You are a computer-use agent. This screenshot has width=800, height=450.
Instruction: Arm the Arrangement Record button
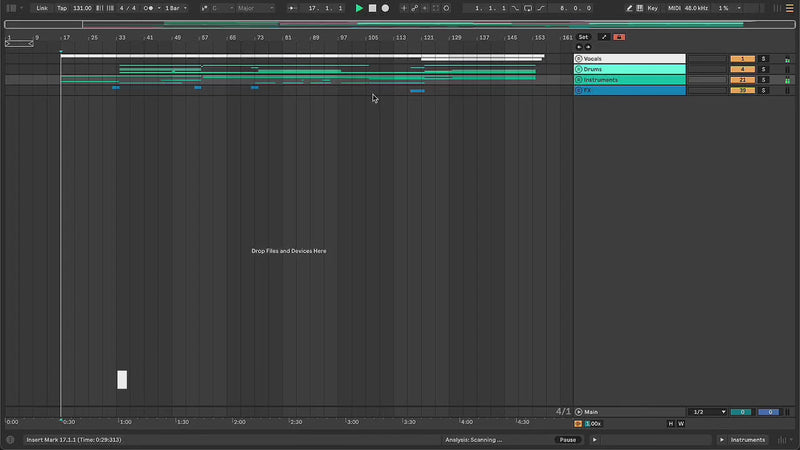click(385, 8)
